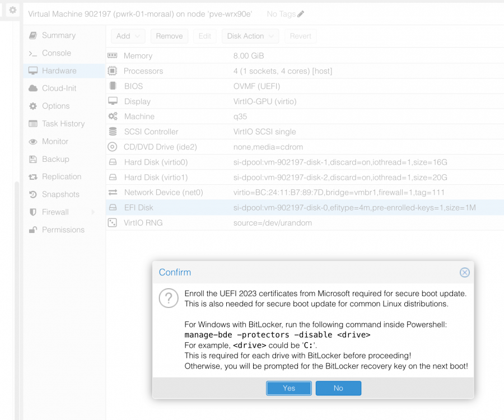Open the Permissions section
This screenshot has height=420, width=504.
click(64, 230)
